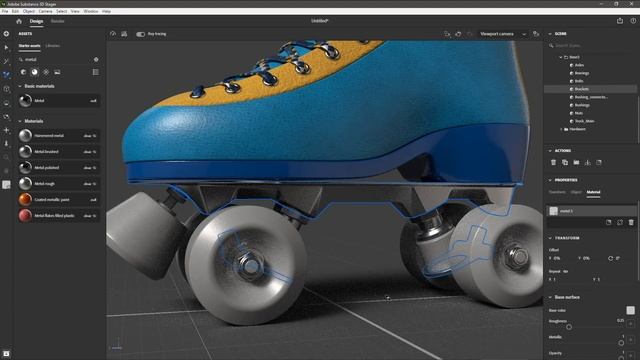Select the Brackets object in Scene
Image resolution: width=640 pixels, height=360 pixels.
point(590,89)
